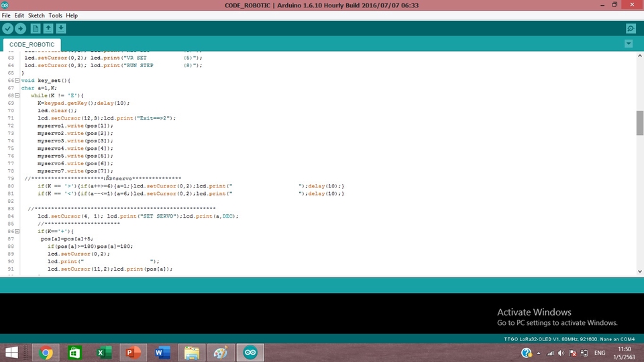Viewport: 644px width, 362px height.
Task: Click the Upload arrow button
Action: (x=21, y=28)
